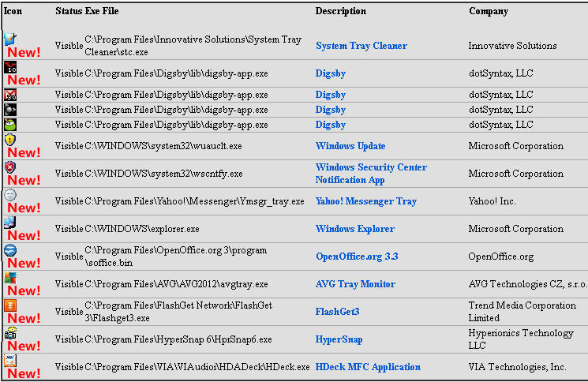Click the OpenOffice.org company cell
Viewport: 588px width, 382px height.
[500, 257]
